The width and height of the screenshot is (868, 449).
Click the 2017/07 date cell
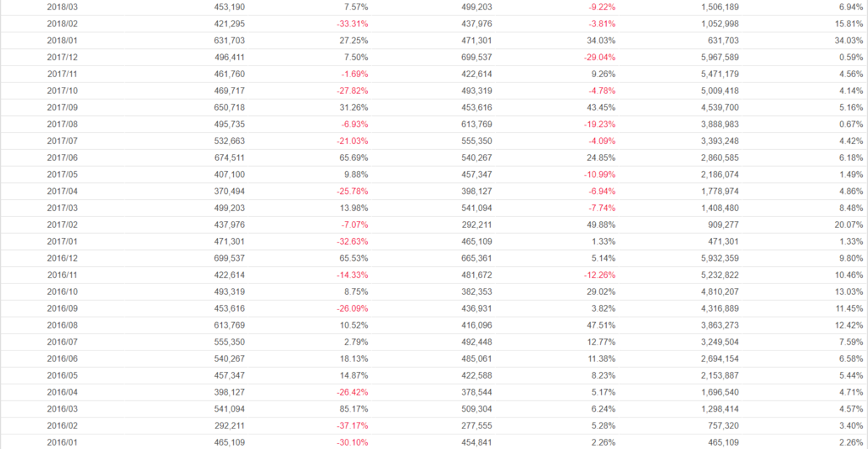[63, 141]
